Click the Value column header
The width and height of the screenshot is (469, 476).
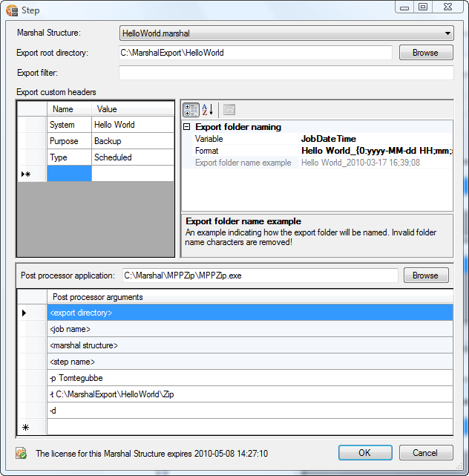133,108
